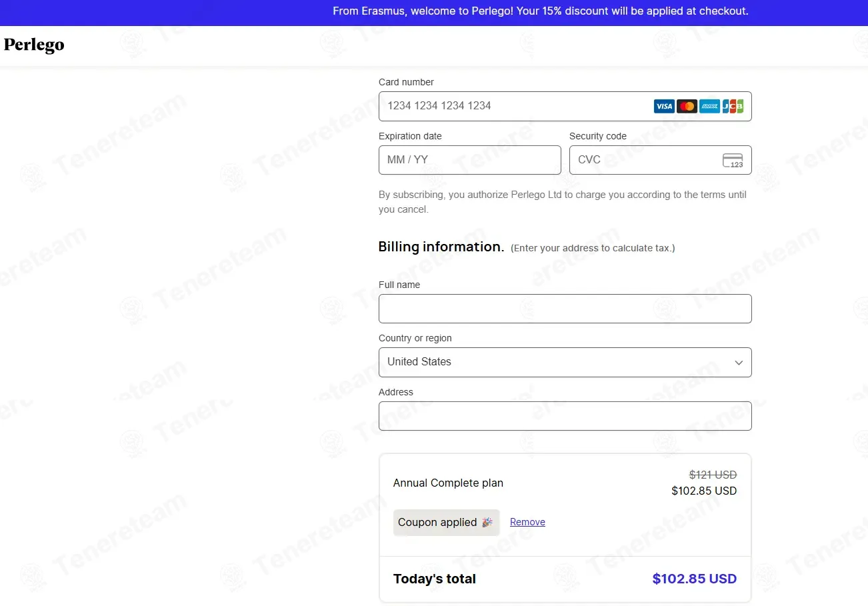
Task: Click the Billing information heading
Action: [441, 247]
